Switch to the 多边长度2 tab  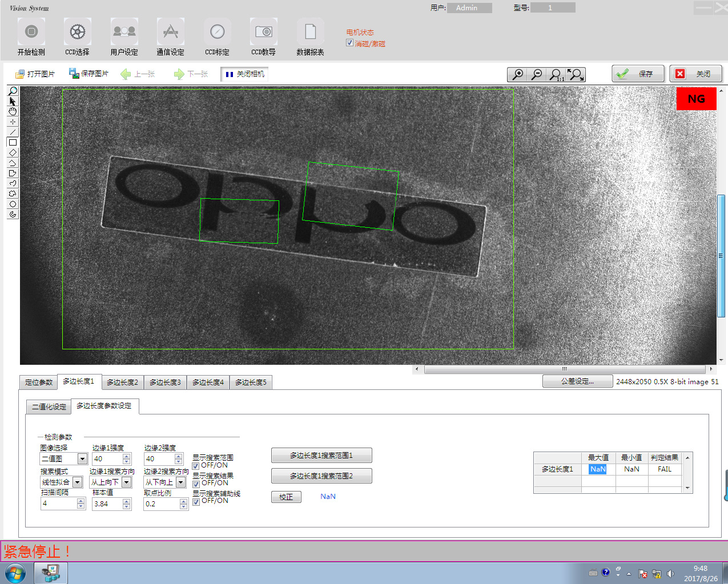(x=122, y=382)
